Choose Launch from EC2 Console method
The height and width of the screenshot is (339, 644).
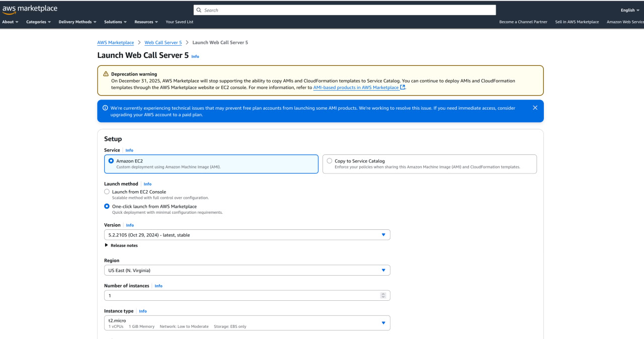(x=107, y=192)
